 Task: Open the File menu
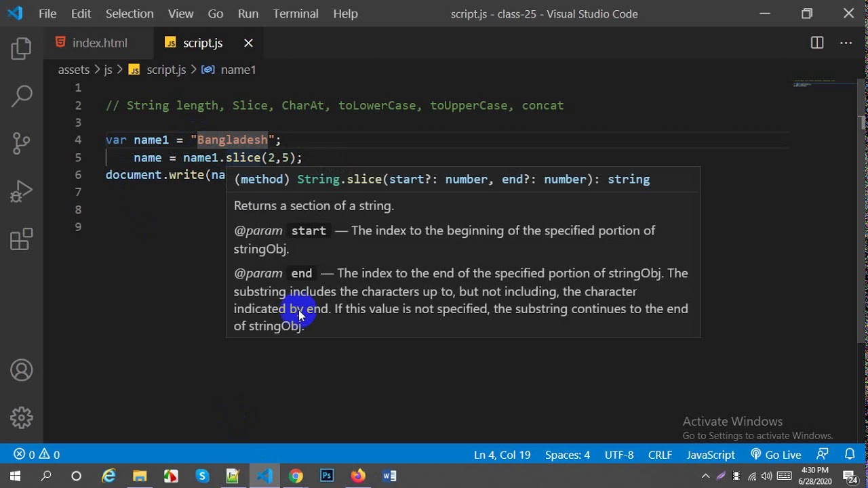47,14
